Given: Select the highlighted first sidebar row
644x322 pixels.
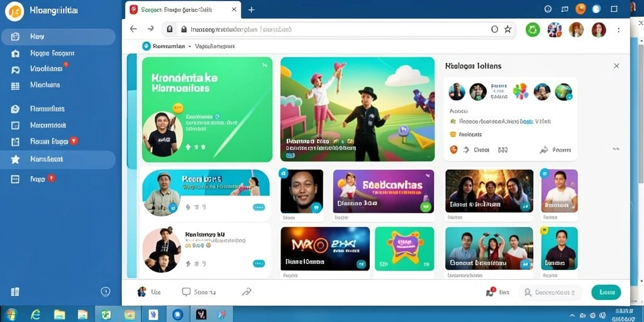Looking at the screenshot, I should [58, 36].
